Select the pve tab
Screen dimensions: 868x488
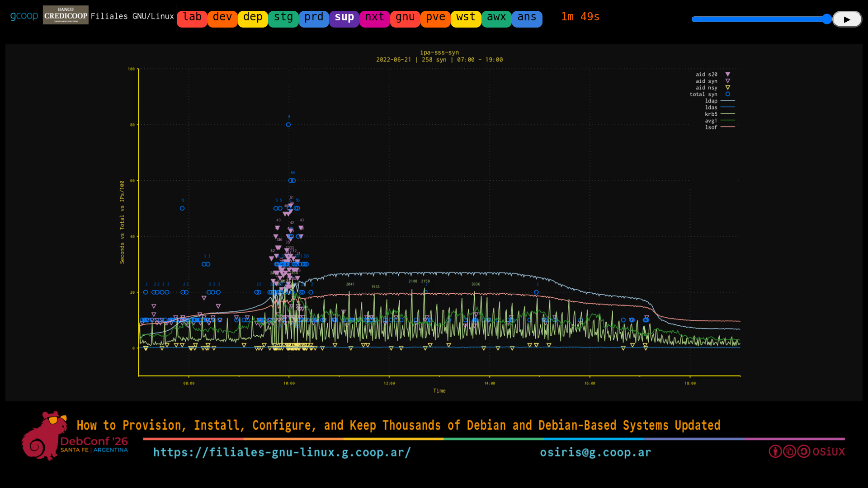436,19
